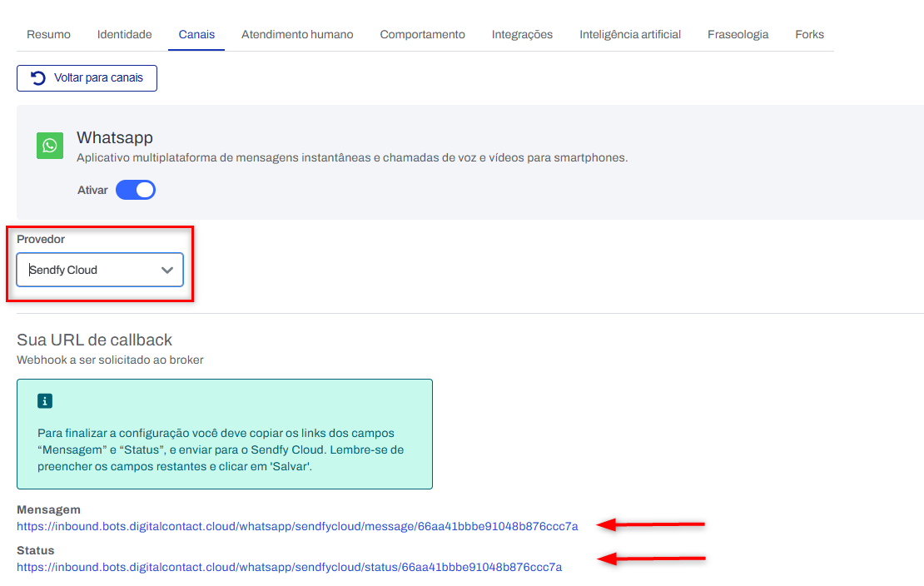924x586 pixels.
Task: Click the back arrow icon beside Voltar
Action: tap(37, 77)
